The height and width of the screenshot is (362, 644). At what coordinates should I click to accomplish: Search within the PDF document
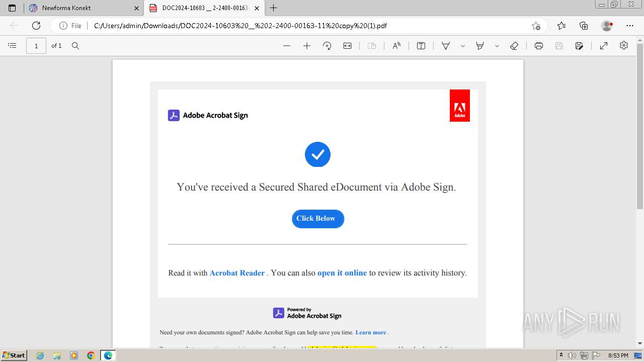click(x=75, y=46)
